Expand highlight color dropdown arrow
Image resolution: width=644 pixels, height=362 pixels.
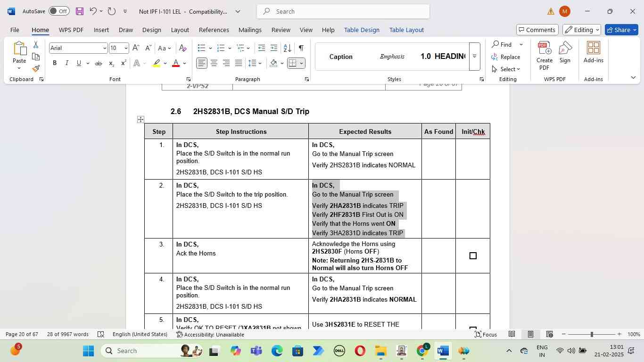pos(165,63)
